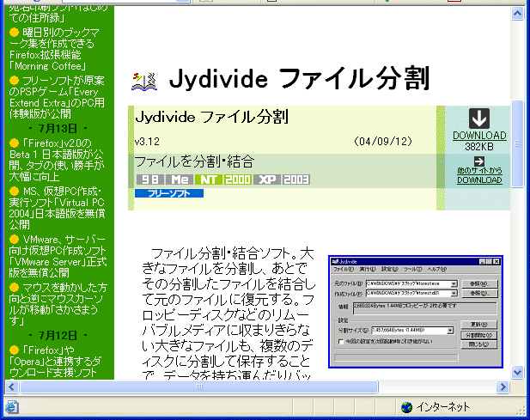Image resolution: width=530 pixels, height=420 pixels.
Task: Click the vertical scrollbar thumb
Action: pos(517,143)
